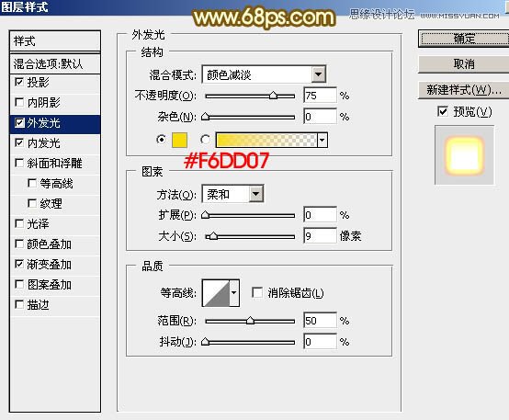Toggle the 内发光 inner glow checkbox
The width and height of the screenshot is (509, 420).
(19, 143)
